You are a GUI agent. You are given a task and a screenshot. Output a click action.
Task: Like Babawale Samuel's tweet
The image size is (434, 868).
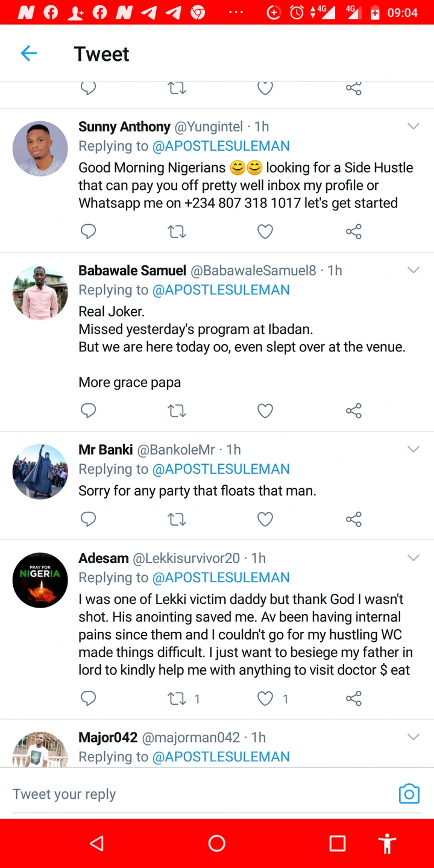tap(265, 411)
